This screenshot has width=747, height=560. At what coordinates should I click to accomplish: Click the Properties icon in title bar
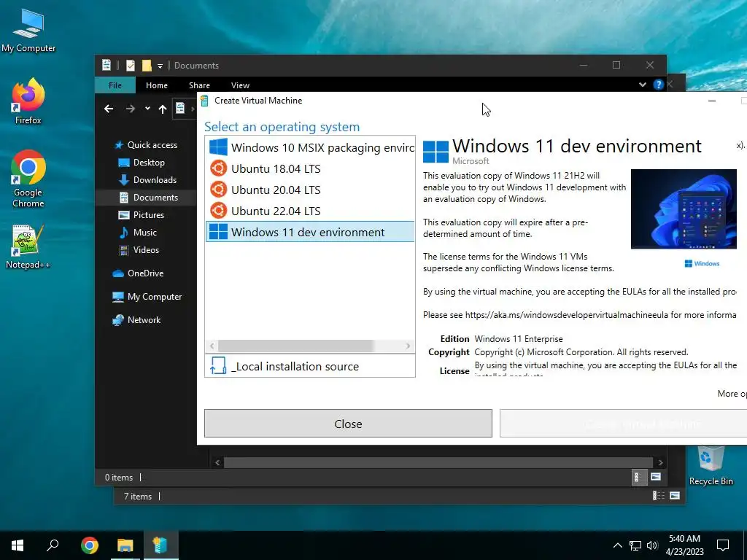pyautogui.click(x=131, y=65)
